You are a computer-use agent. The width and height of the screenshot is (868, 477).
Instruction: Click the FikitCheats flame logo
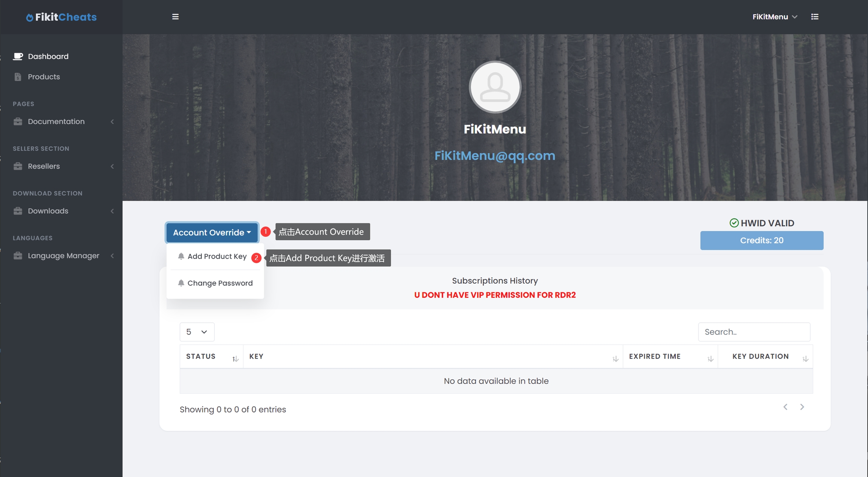click(x=29, y=17)
